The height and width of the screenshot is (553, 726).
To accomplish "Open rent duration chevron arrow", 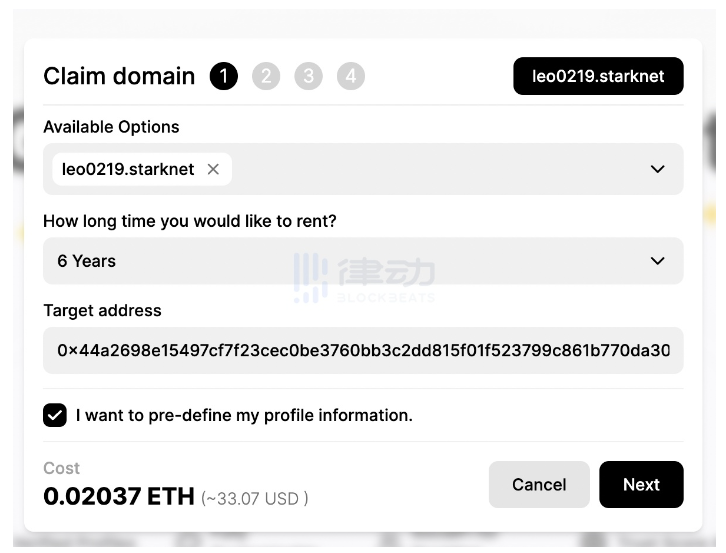I will coord(657,261).
